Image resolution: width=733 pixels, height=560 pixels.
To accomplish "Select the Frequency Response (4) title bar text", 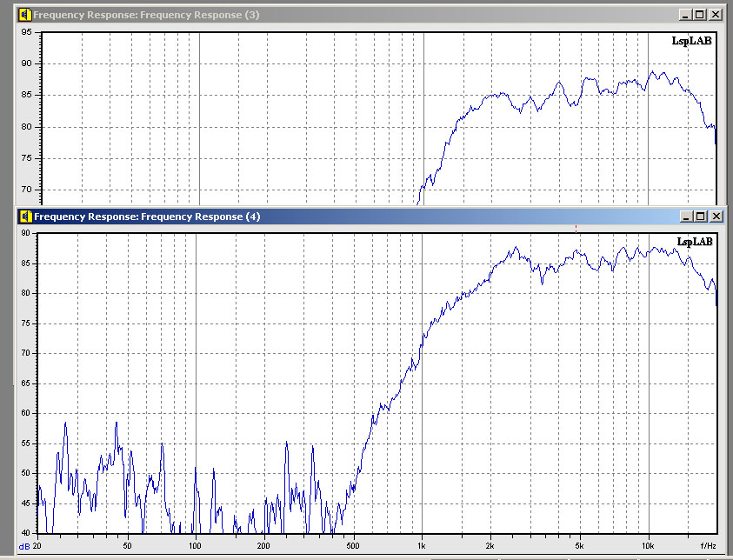I will [147, 217].
